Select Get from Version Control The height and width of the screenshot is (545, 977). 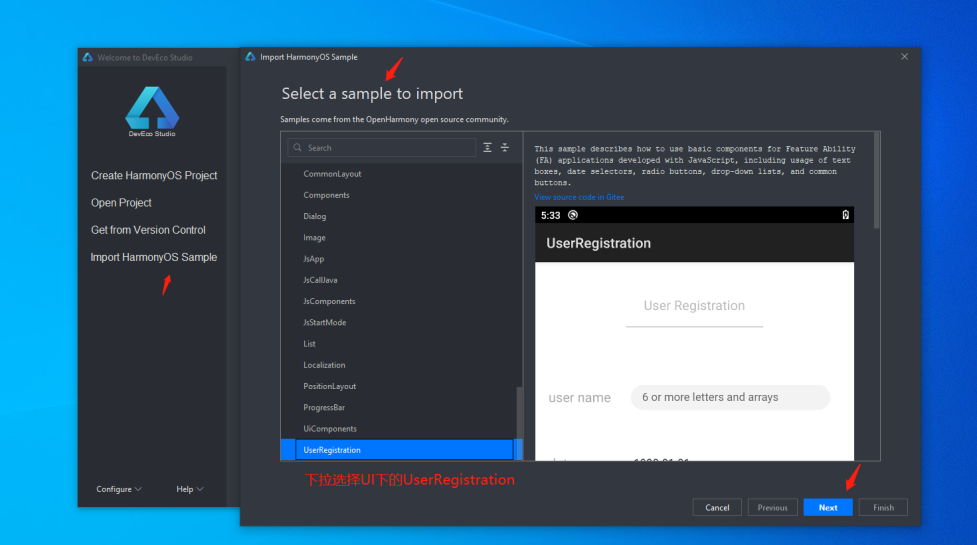click(148, 230)
